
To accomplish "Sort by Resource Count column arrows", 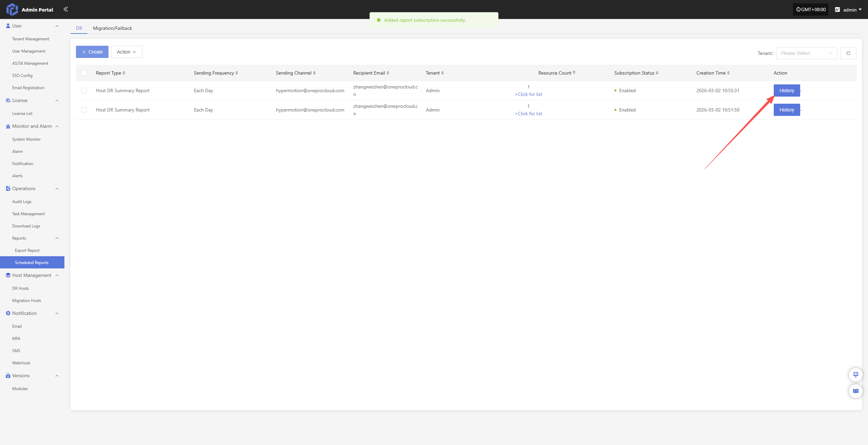I will [574, 73].
